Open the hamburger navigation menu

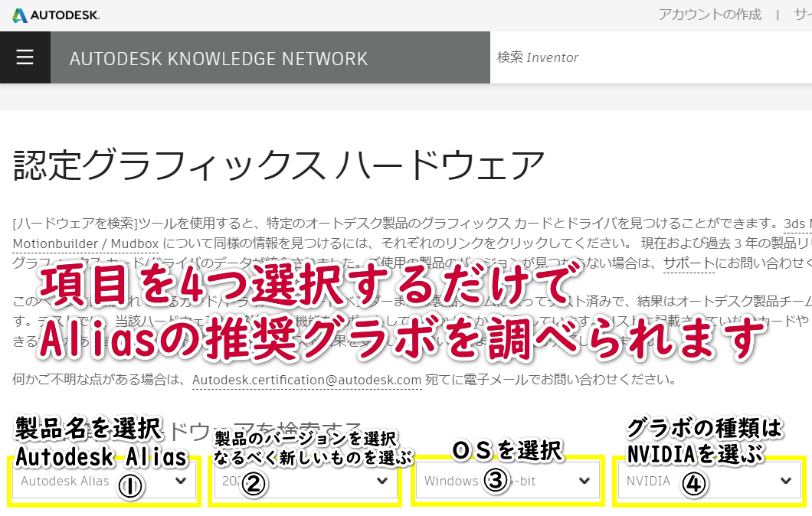(25, 57)
